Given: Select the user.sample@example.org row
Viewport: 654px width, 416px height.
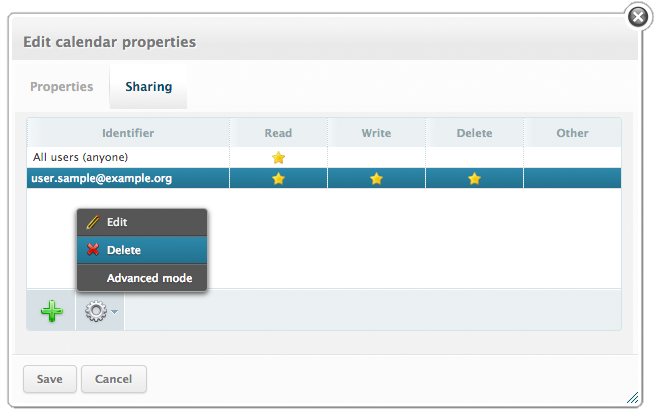Looking at the screenshot, I should pos(101,178).
